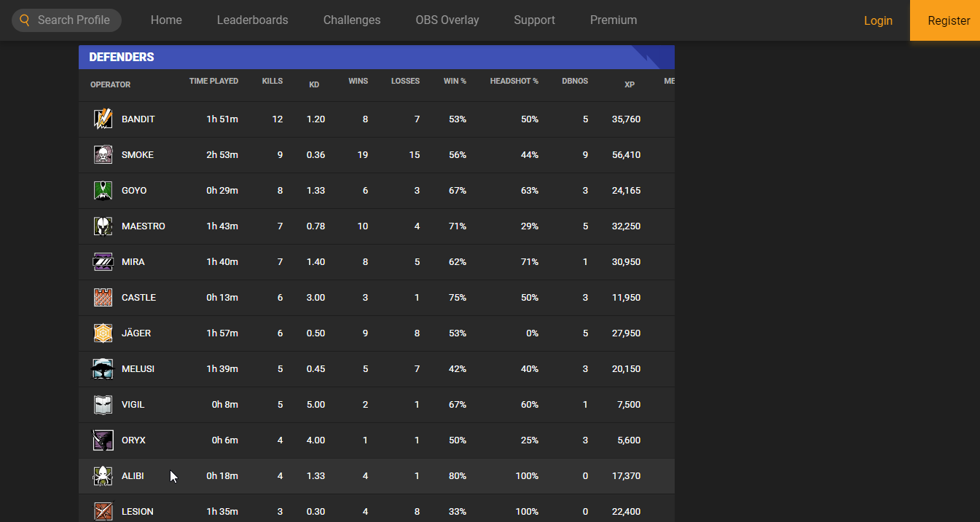This screenshot has height=522, width=980.
Task: Sort defenders by Kills column header
Action: click(272, 81)
